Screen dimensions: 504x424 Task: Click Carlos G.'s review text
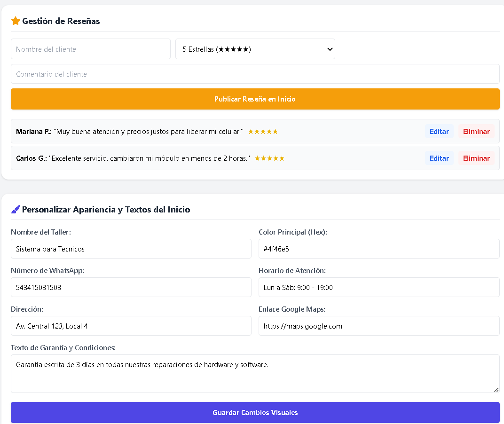click(150, 158)
